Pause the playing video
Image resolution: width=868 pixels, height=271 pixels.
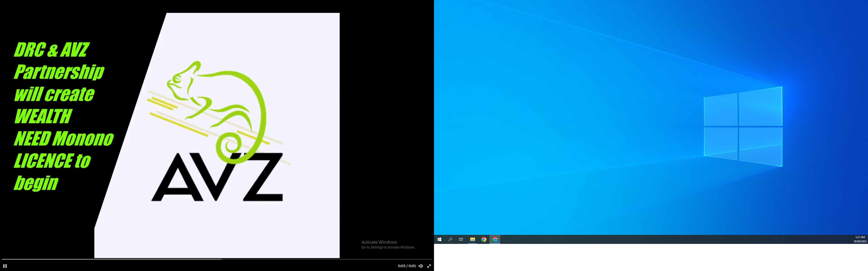(x=5, y=266)
